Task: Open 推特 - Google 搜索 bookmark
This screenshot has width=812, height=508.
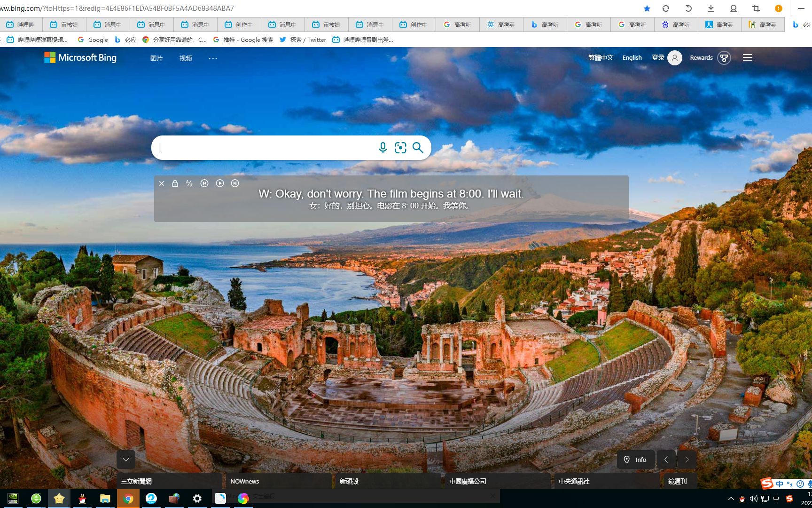Action: click(243, 40)
